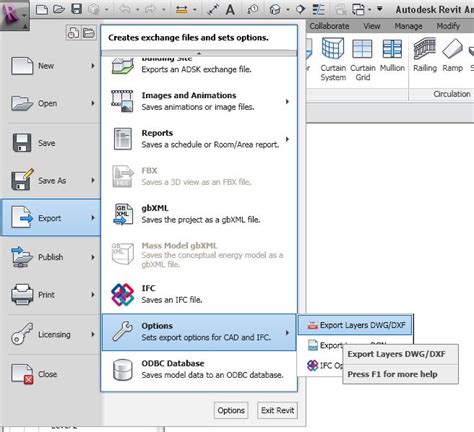
Task: Open the quick access toolbar customize dropdown
Action: [x=380, y=9]
